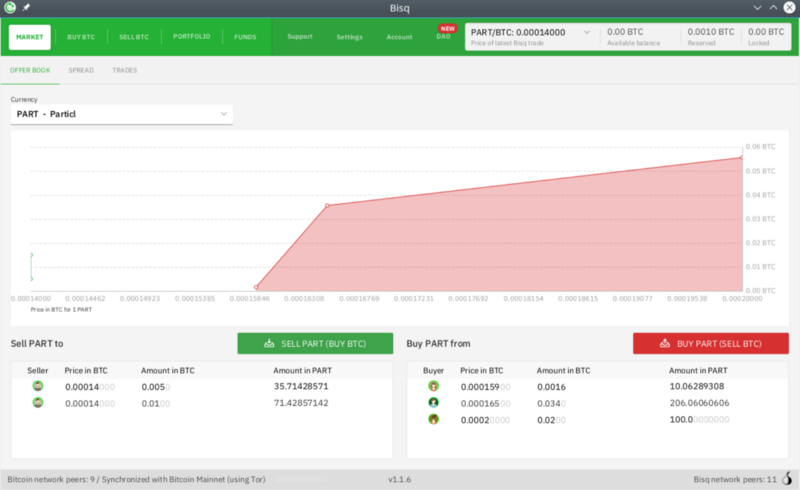Sort buy table by Amount in PART
The width and height of the screenshot is (800, 490).
698,371
